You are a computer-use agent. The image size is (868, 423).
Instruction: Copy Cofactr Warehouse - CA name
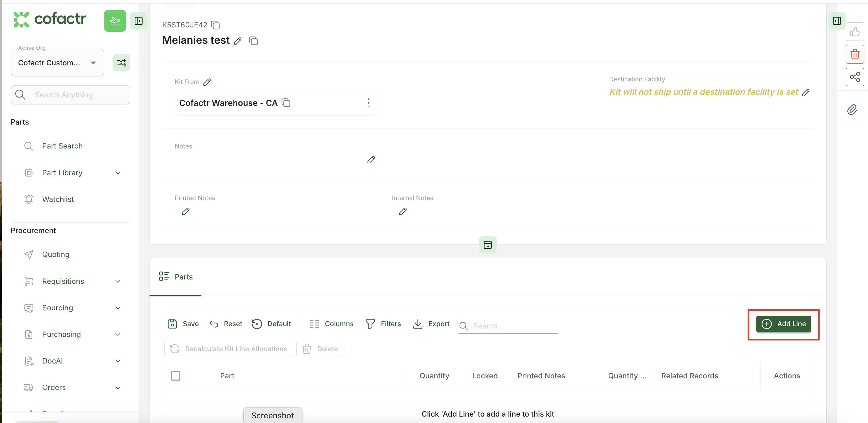point(286,103)
